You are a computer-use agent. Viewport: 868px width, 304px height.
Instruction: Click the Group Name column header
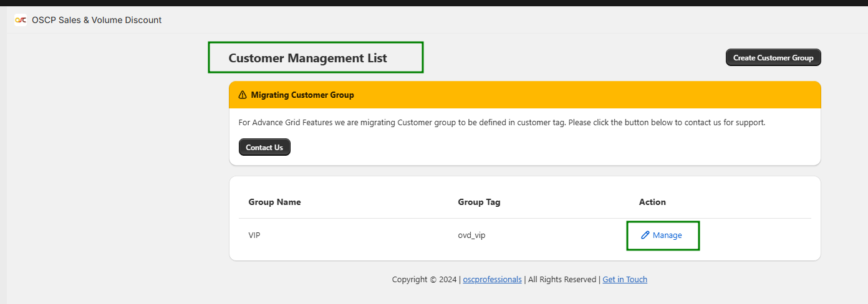pos(274,202)
